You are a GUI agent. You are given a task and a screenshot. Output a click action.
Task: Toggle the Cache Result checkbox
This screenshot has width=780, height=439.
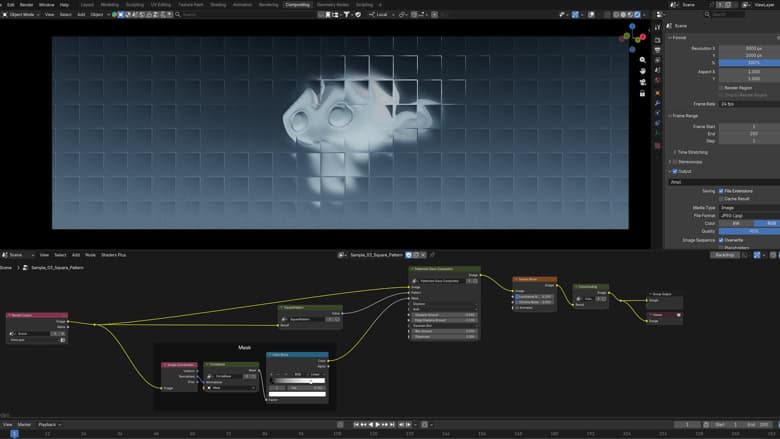point(721,199)
